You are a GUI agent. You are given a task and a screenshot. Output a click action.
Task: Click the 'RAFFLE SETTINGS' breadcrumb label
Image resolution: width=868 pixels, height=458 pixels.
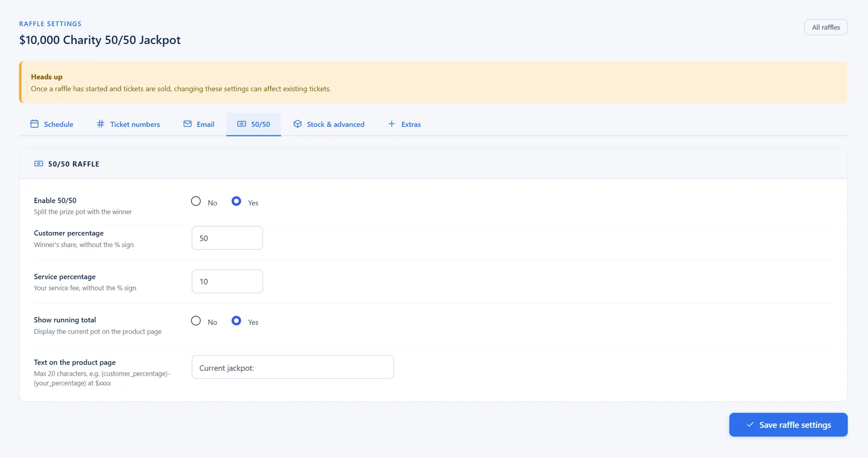pos(50,24)
